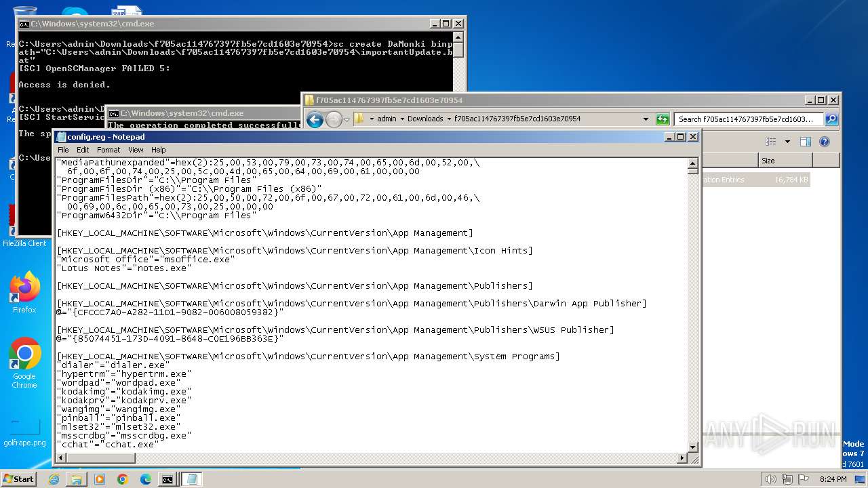
Task: Click the Explorer Forward arrow button
Action: point(333,120)
